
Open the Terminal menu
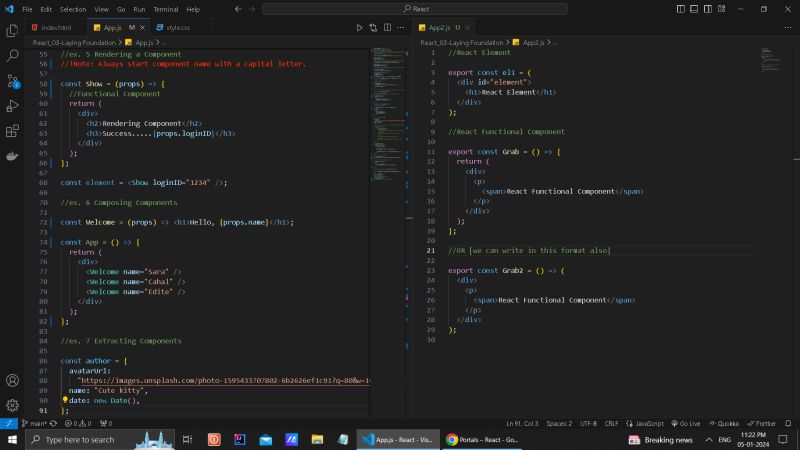coord(166,9)
